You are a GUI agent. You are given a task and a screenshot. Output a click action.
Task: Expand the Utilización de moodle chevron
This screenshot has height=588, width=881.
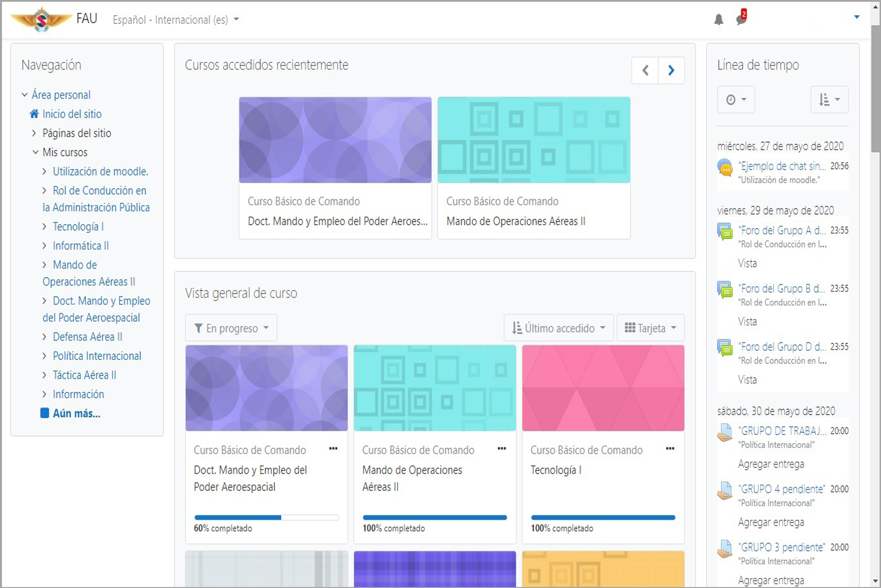44,171
